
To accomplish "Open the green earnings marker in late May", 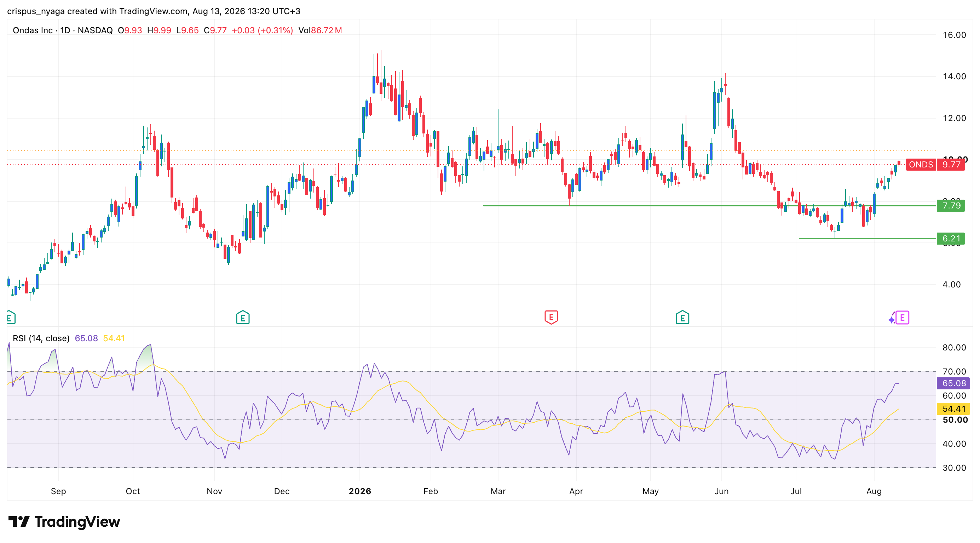I will (682, 318).
